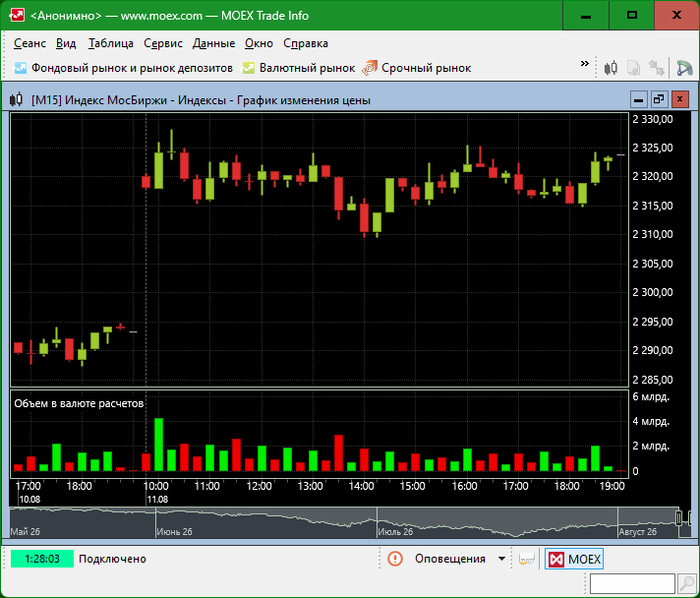The width and height of the screenshot is (700, 598).
Task: Click the 10.08 date label
Action: point(29,499)
